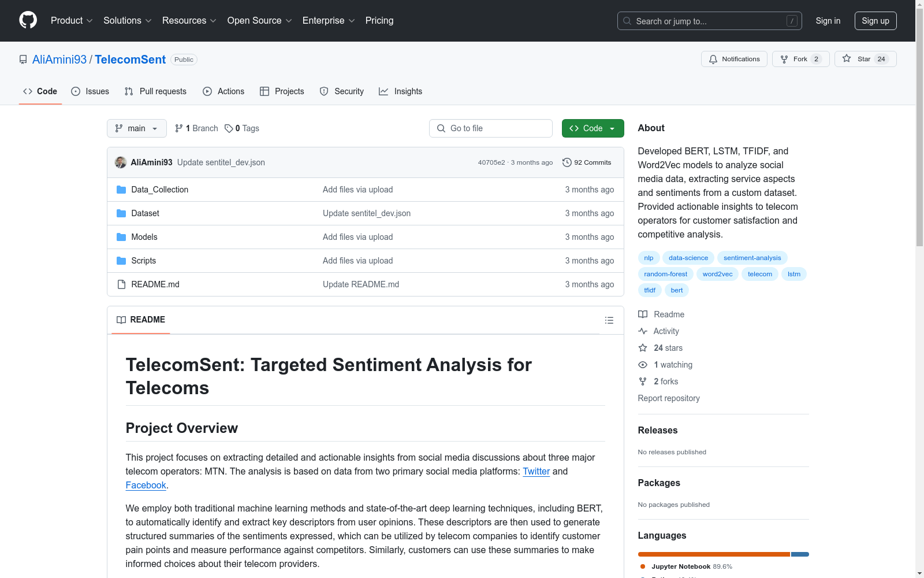Viewport: 924px width, 578px height.
Task: Open the Actions tab
Action: pyautogui.click(x=223, y=91)
